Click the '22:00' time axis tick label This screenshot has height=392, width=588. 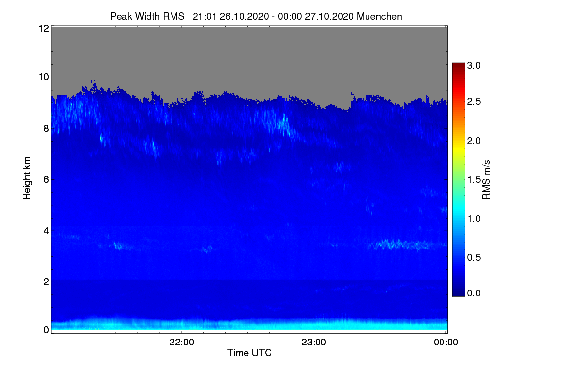[181, 343]
